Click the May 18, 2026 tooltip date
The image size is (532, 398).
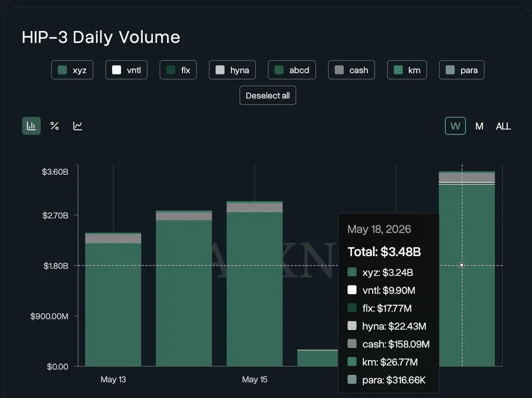click(x=379, y=229)
